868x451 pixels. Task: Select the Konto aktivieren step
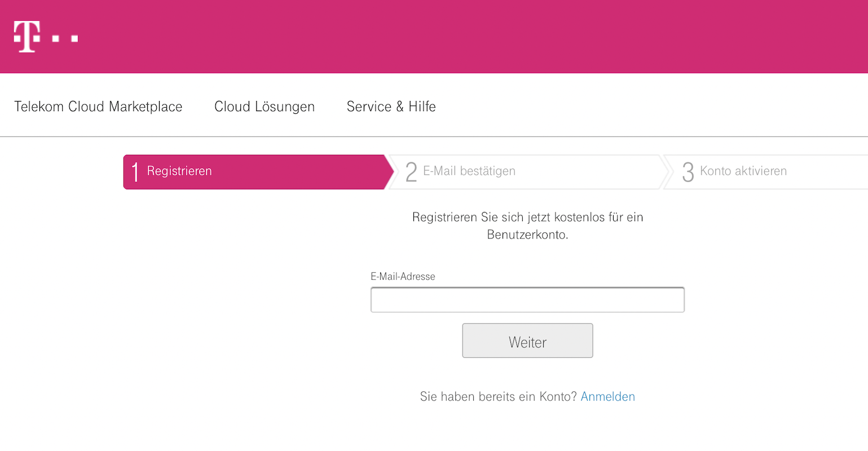[x=743, y=171]
